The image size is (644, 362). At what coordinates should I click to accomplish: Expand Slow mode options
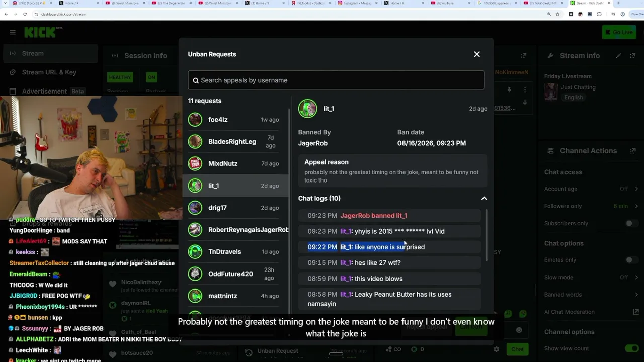click(x=636, y=278)
